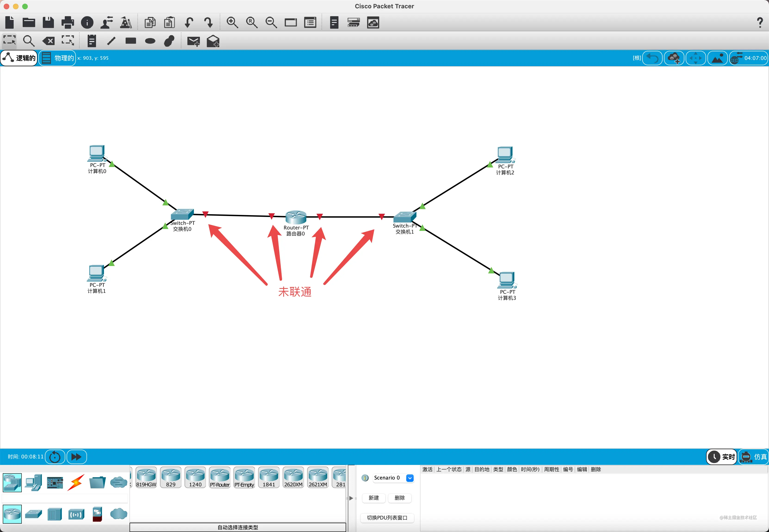
Task: Select PC-PT 计算机0 on the canvas
Action: click(97, 154)
